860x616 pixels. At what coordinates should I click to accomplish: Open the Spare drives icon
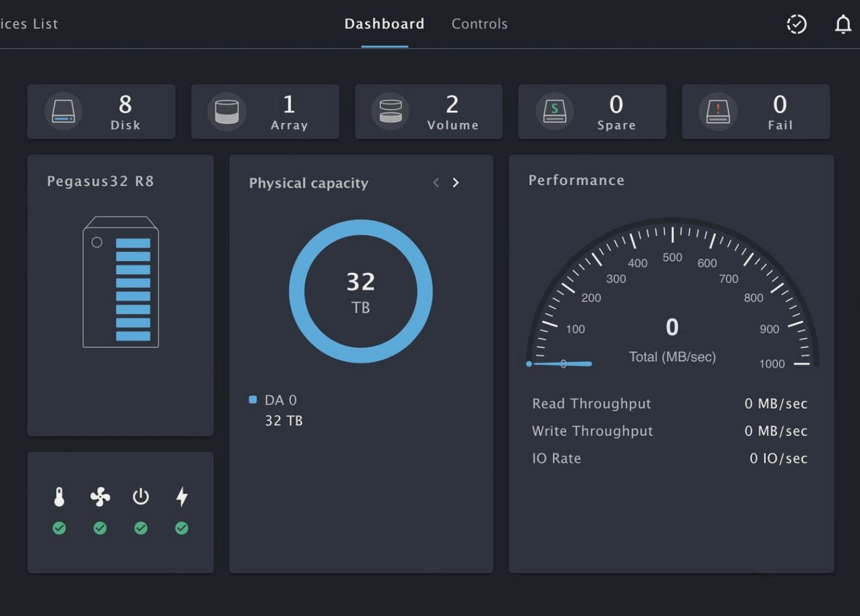pos(554,111)
